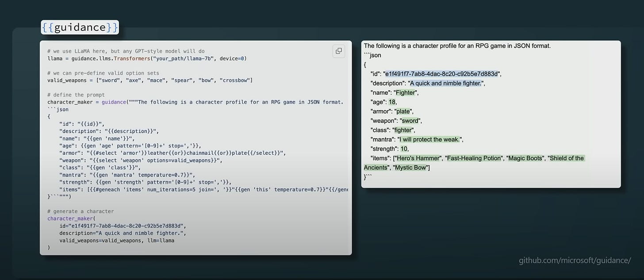
Task: Click the output class value 'fighter'
Action: (404, 130)
